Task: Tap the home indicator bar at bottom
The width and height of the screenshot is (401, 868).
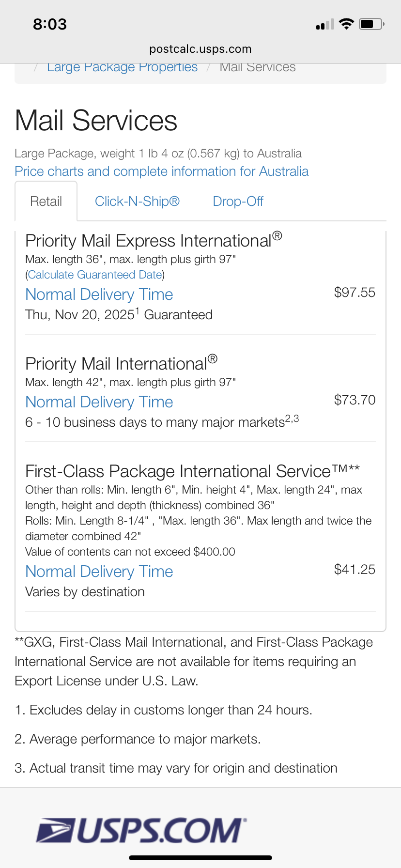Action: (200, 858)
